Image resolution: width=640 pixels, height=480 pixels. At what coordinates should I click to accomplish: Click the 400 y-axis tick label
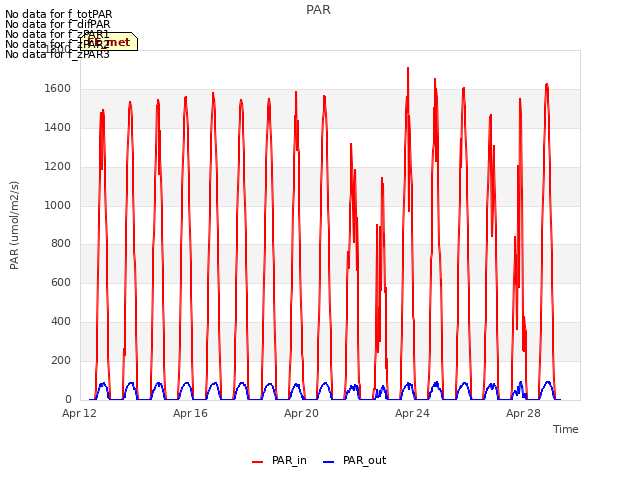coord(61,322)
